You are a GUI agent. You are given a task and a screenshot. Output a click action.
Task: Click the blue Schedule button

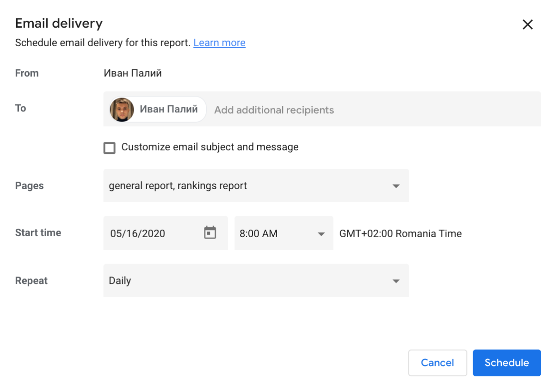click(506, 363)
